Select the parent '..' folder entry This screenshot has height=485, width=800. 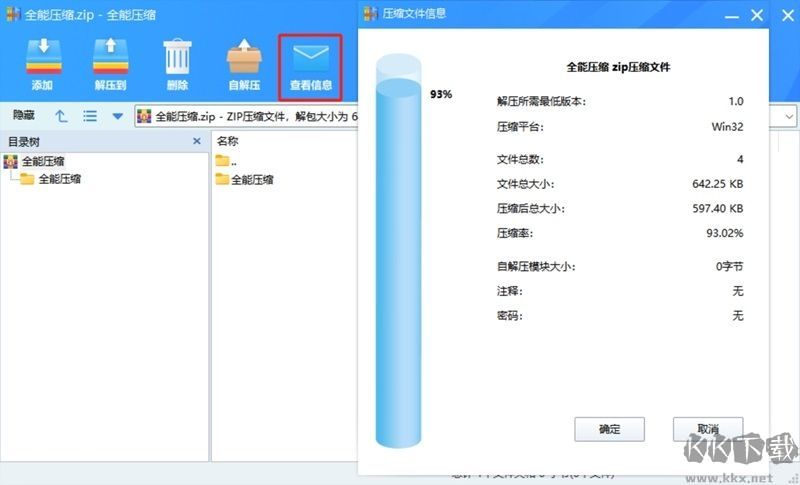click(x=226, y=161)
